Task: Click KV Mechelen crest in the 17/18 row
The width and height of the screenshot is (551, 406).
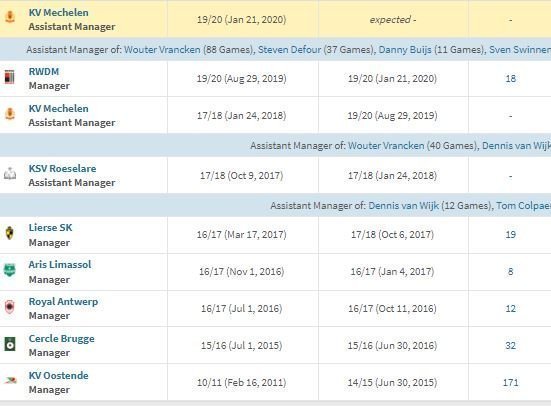Action: 10,114
